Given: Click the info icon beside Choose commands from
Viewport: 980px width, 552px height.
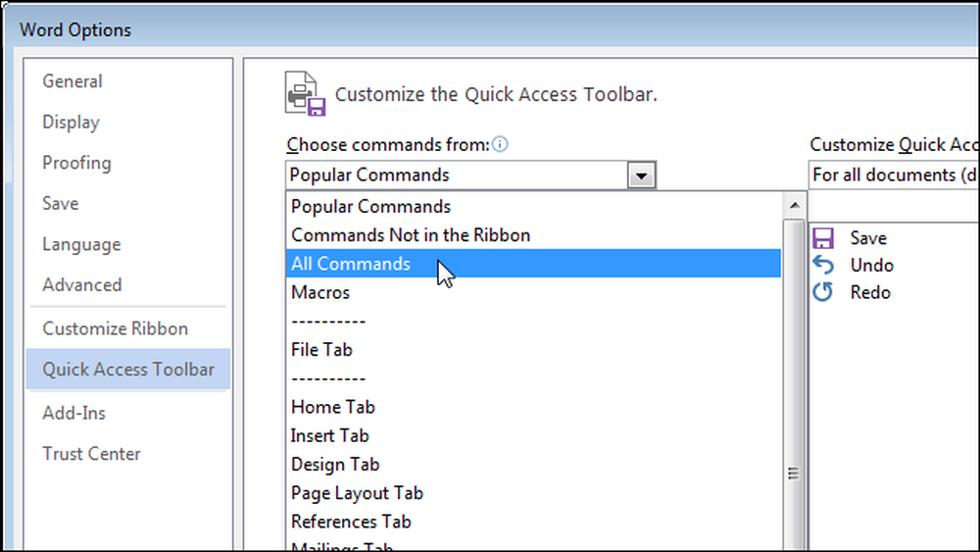Looking at the screenshot, I should click(500, 144).
